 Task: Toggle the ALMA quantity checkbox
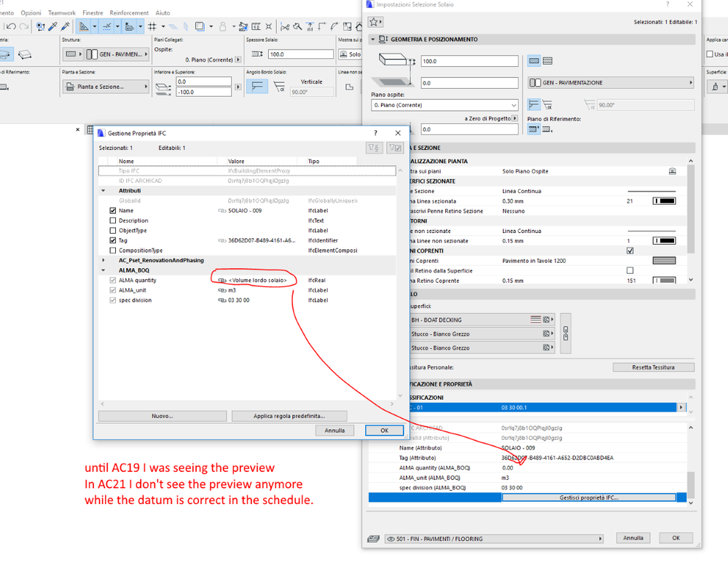coord(112,280)
